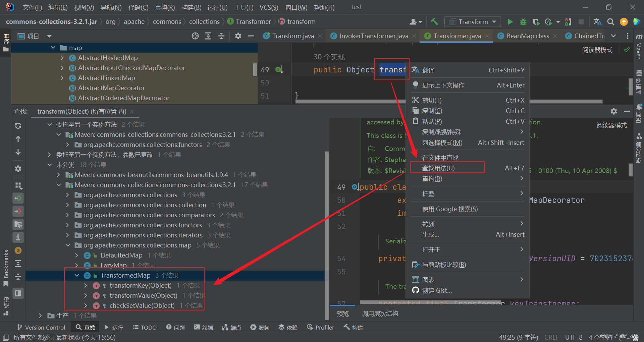Click the user account icon in toolbar

(415, 22)
